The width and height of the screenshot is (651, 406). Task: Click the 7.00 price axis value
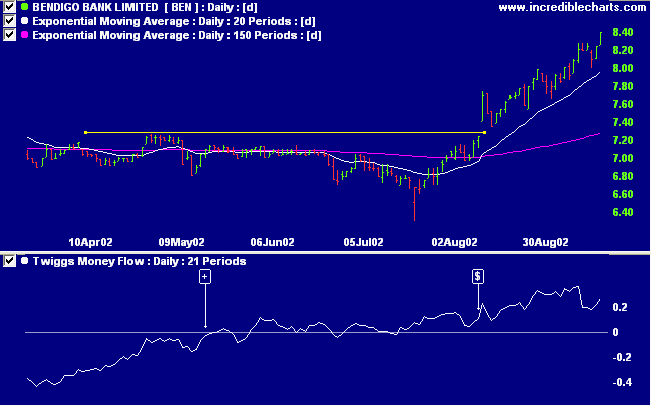622,158
